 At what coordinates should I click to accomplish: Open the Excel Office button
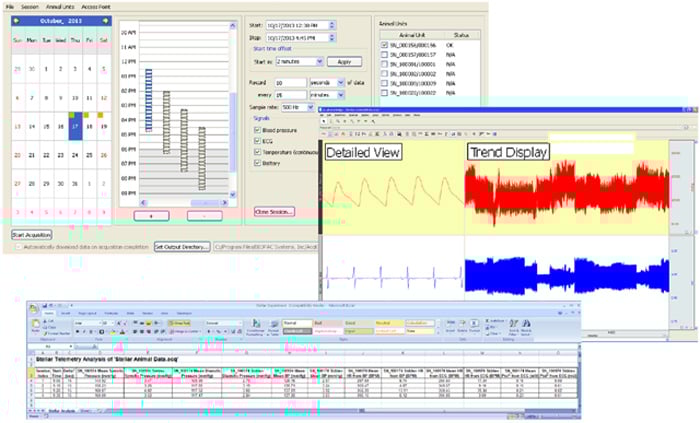(34, 308)
